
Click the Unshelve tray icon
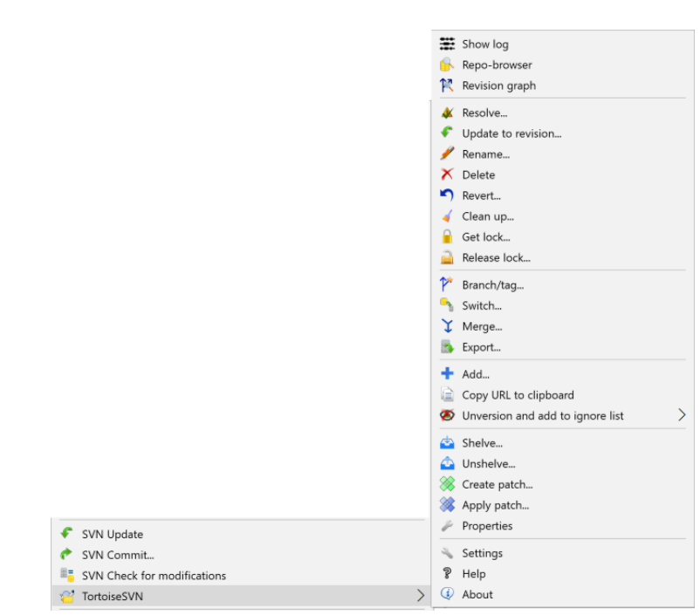447,464
